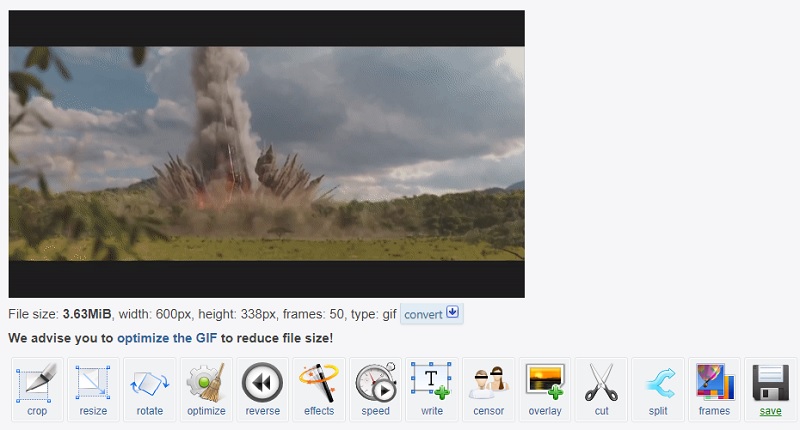The width and height of the screenshot is (800, 430).
Task: Open the split tool
Action: coord(658,389)
